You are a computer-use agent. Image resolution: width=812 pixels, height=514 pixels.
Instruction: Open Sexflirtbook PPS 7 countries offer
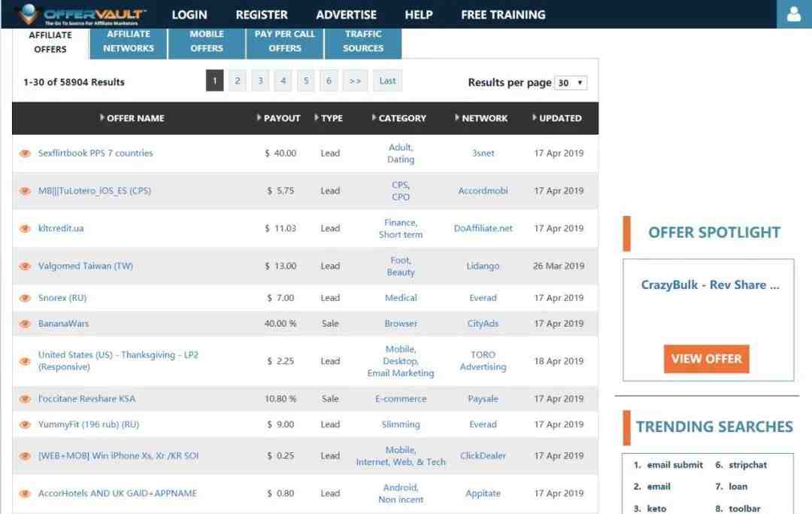click(95, 154)
